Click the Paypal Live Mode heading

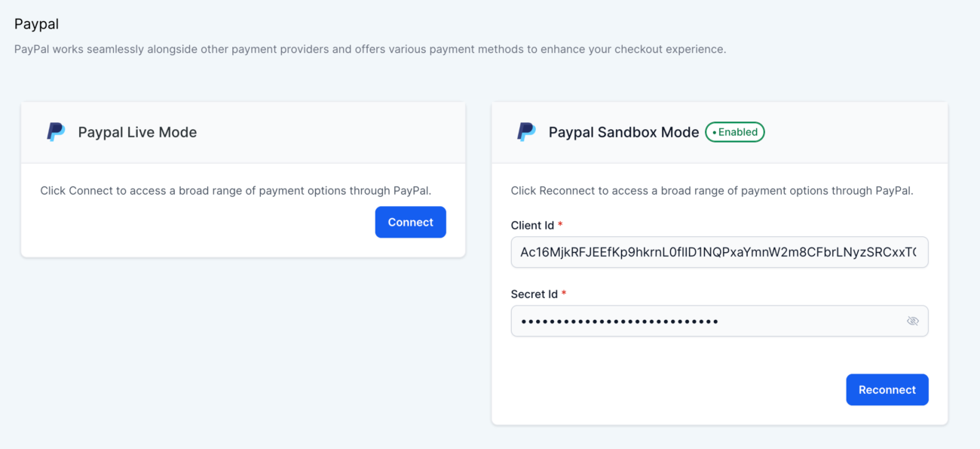[x=136, y=131]
